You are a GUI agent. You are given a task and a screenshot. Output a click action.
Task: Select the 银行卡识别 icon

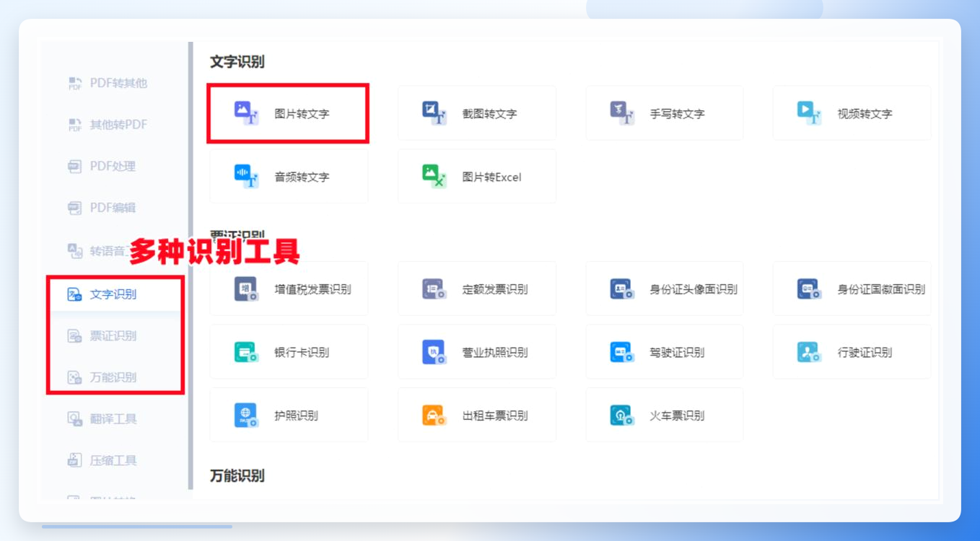pos(247,353)
